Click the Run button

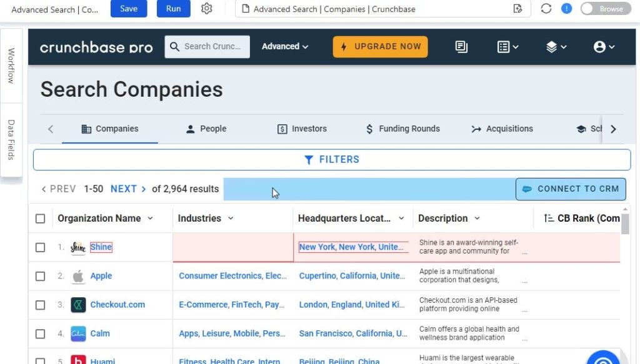pyautogui.click(x=174, y=9)
